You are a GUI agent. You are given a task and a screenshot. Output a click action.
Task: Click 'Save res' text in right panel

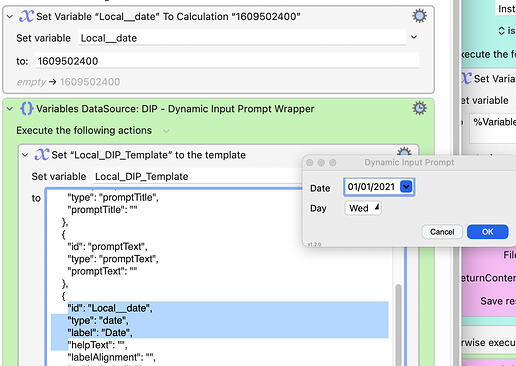coord(498,301)
